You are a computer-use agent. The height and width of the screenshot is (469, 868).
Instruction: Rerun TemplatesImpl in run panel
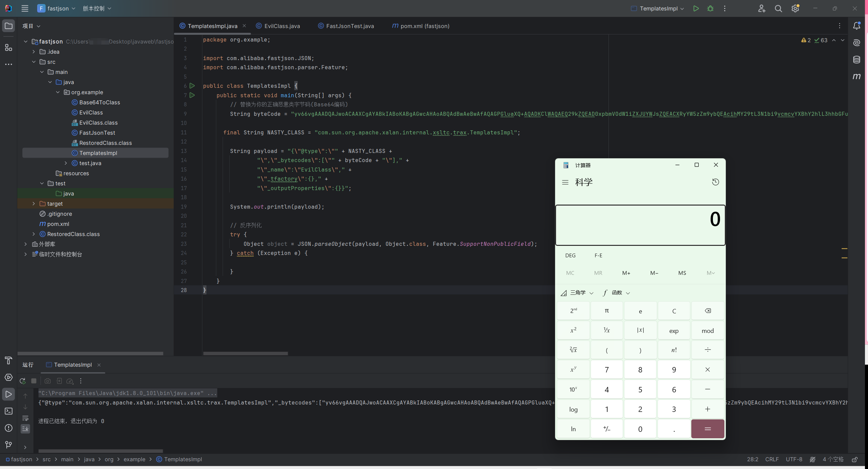23,381
